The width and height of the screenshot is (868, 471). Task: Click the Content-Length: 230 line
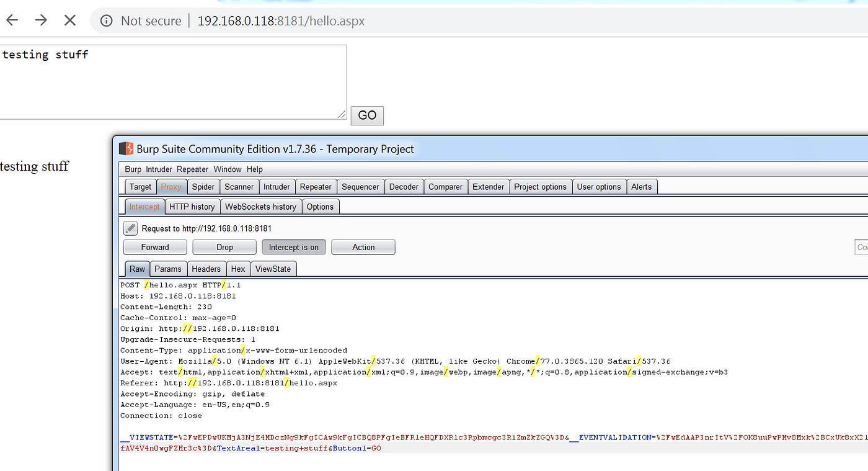tap(166, 307)
